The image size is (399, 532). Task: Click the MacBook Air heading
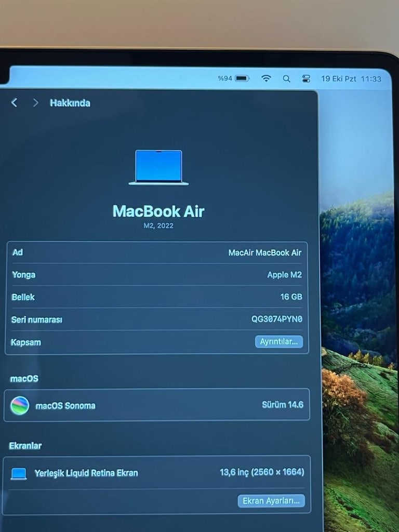(x=158, y=211)
